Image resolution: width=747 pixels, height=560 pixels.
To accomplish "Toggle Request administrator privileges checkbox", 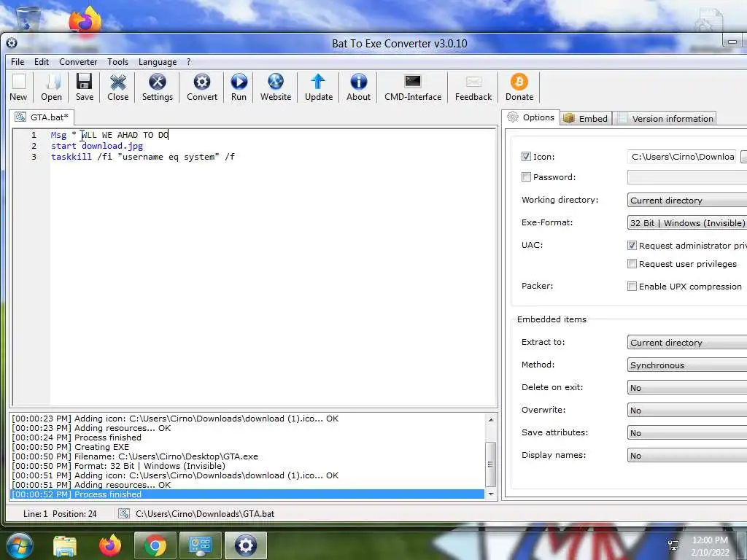I will (x=632, y=245).
